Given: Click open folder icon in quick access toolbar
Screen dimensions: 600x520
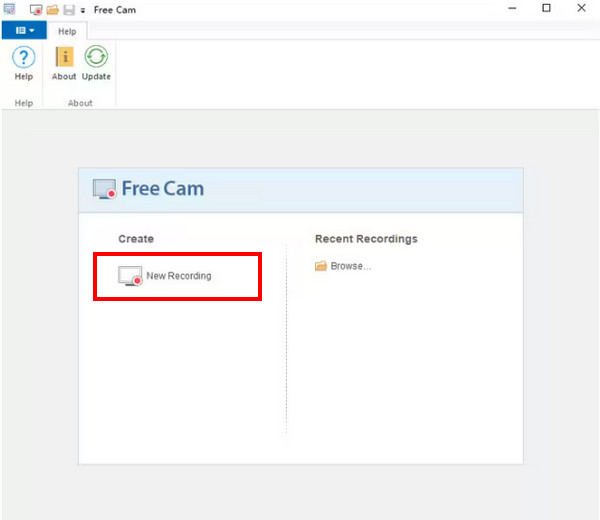Looking at the screenshot, I should [53, 10].
